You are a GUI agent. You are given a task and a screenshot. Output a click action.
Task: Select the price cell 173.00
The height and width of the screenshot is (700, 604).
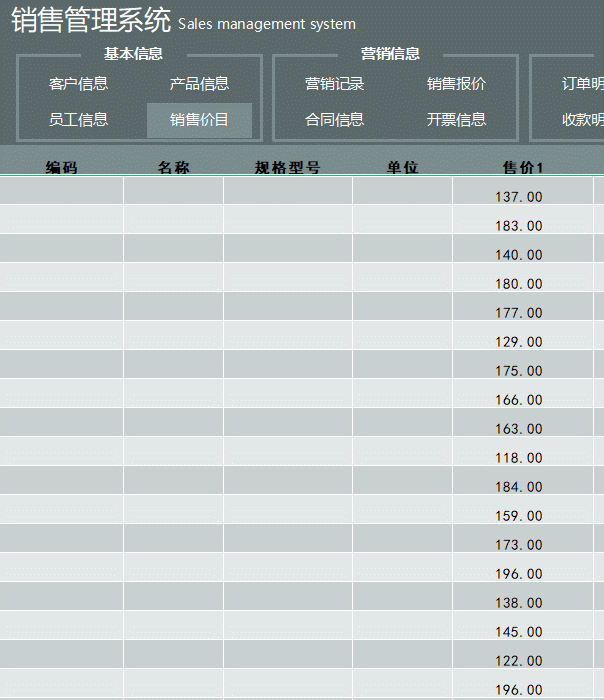click(523, 538)
